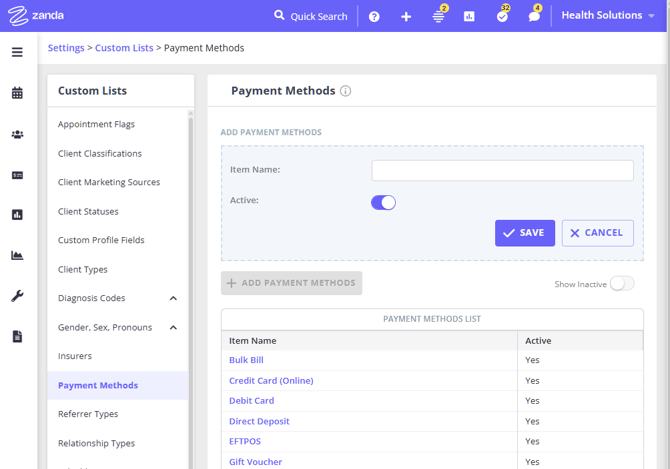Select Client Statuses in Custom Lists
Screen dimensions: 670x469
click(x=88, y=212)
